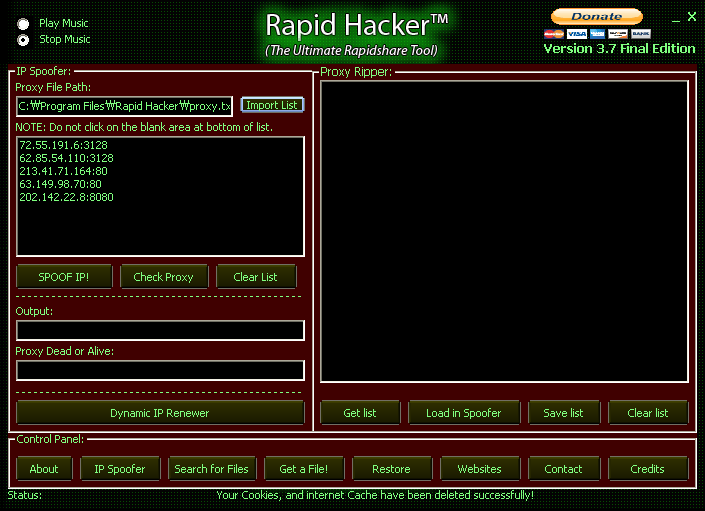The image size is (705, 511).
Task: Select proxy 63.149.98.70:80 in list
Action: 60,184
